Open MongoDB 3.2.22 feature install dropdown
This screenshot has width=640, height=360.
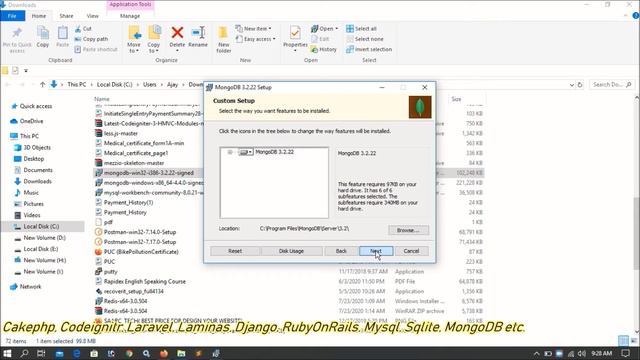tap(246, 152)
